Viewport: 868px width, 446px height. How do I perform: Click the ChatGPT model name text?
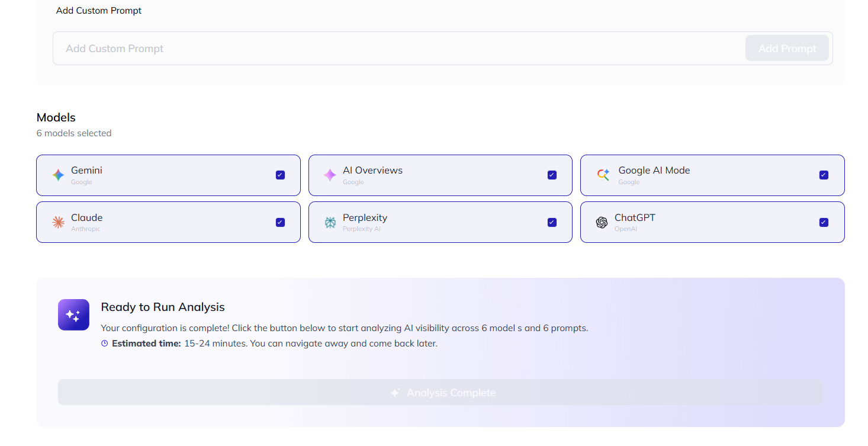click(x=635, y=217)
